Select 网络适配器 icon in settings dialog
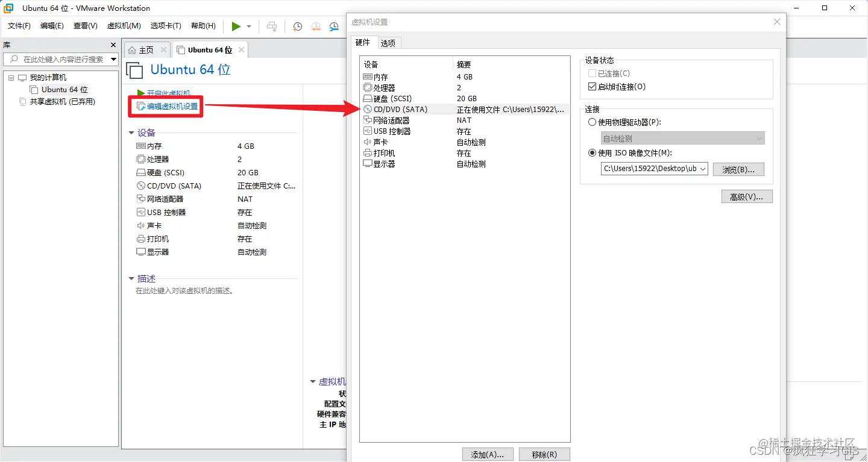This screenshot has width=868, height=462. 368,120
